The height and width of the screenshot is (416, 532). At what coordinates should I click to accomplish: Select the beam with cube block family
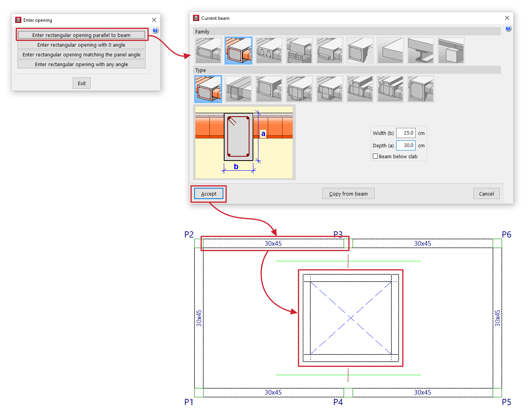click(451, 51)
